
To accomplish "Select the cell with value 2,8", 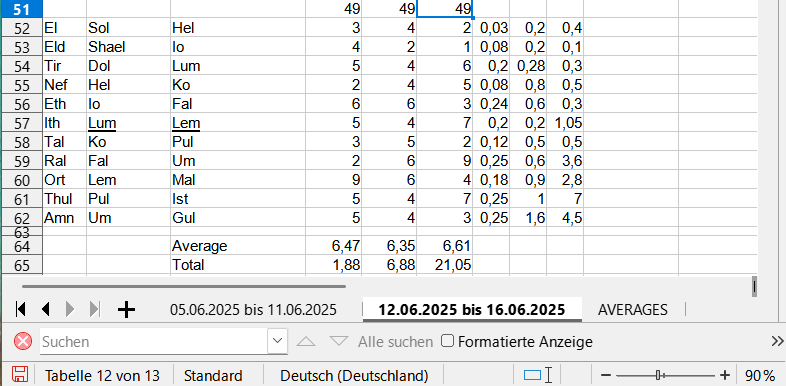I will point(565,180).
